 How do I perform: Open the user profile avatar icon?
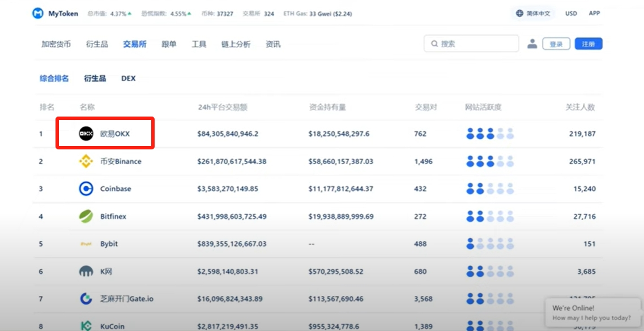tap(532, 44)
